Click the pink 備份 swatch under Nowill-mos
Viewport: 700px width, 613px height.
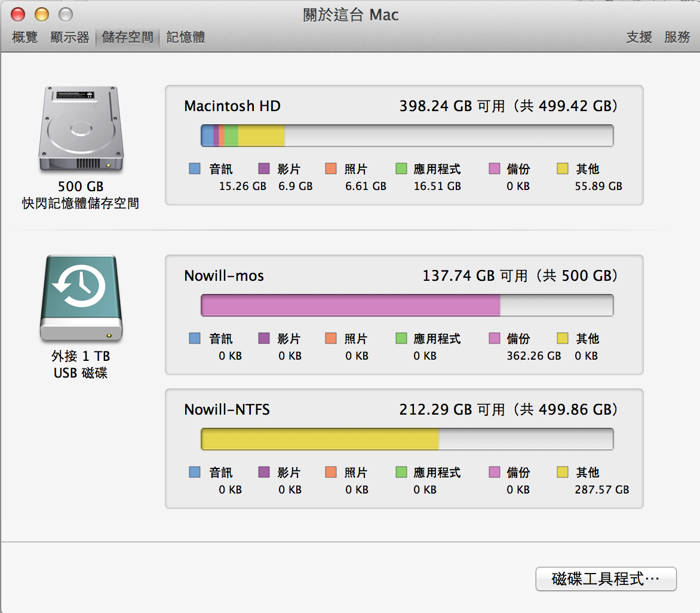tap(494, 338)
